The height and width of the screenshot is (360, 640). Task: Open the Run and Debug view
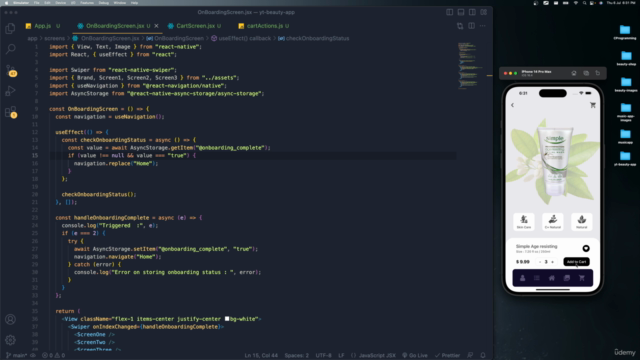[10, 91]
